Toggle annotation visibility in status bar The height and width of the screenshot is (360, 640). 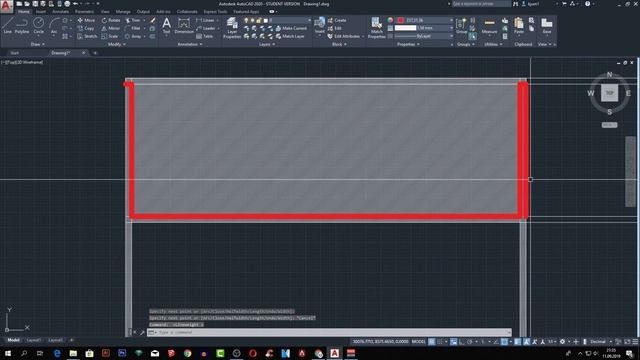(x=527, y=342)
